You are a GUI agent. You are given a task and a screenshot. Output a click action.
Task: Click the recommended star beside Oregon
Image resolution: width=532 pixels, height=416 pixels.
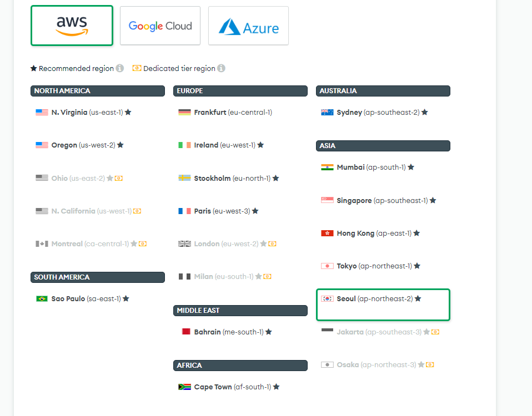[x=121, y=145]
